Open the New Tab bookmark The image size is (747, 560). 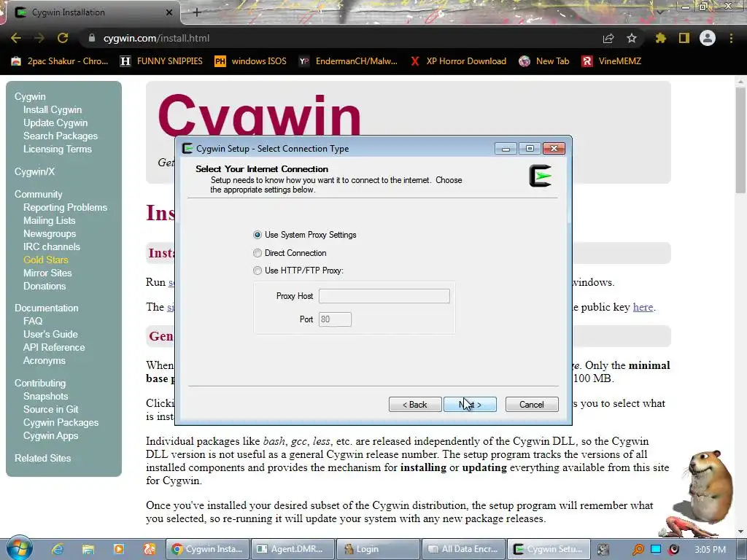544,61
